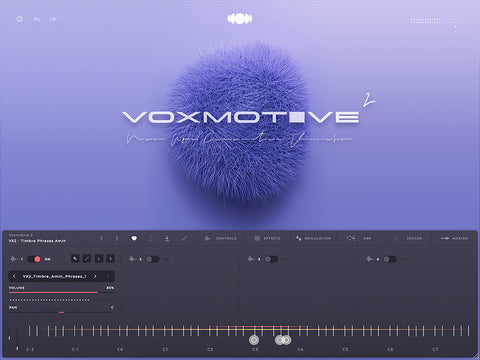Click the center sound-wave logo icon
Viewport: 480px width, 360px height.
point(240,19)
